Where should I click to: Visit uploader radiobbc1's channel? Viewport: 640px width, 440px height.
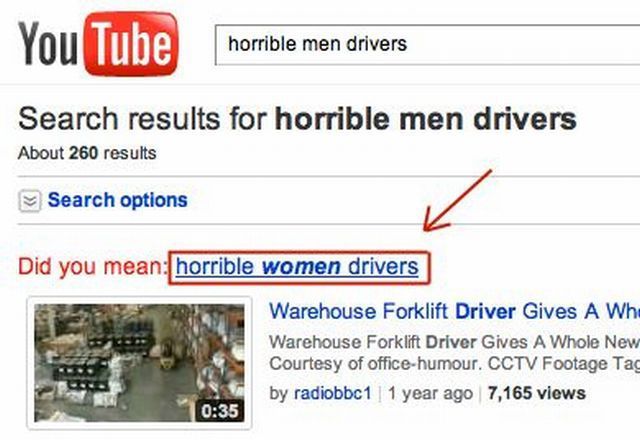pos(333,393)
